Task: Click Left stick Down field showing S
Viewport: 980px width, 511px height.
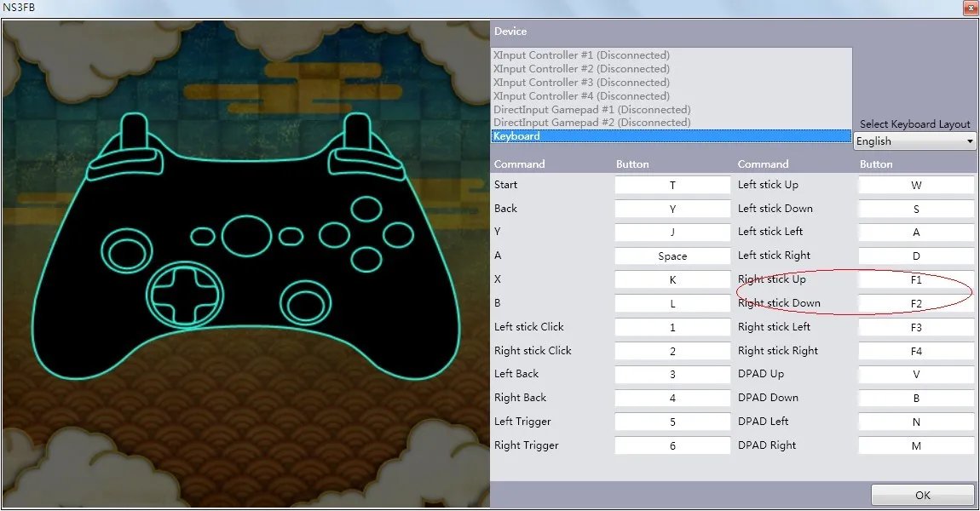Action: pos(916,209)
